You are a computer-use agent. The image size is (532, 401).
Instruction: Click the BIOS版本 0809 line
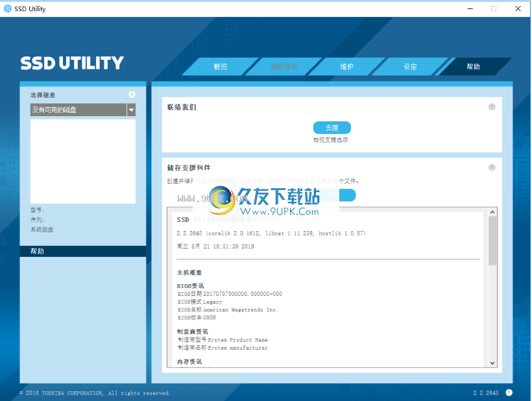197,317
